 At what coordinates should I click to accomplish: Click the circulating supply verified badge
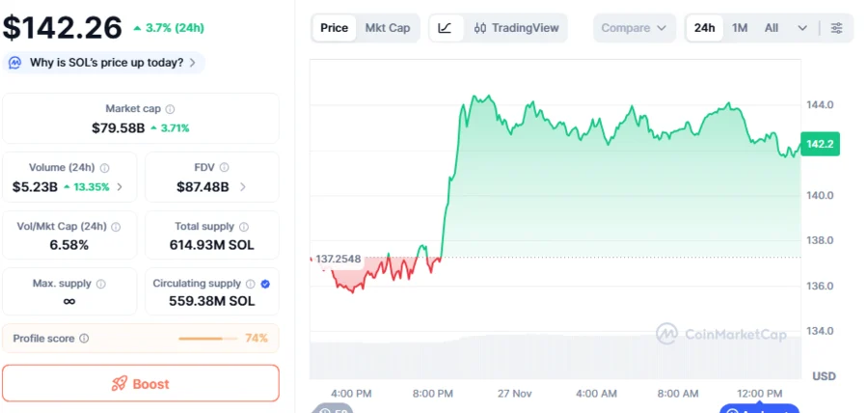click(x=265, y=285)
